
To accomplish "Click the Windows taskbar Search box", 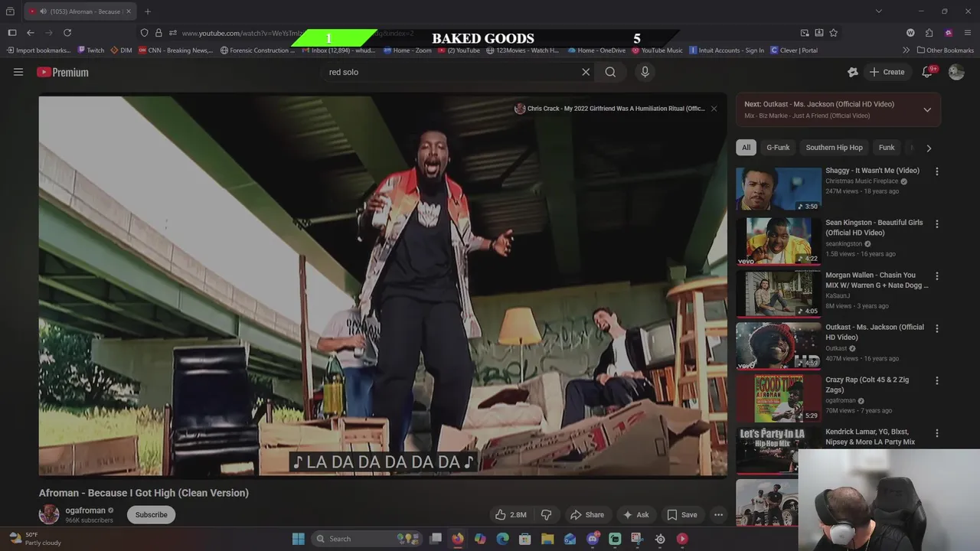I will 367,539.
